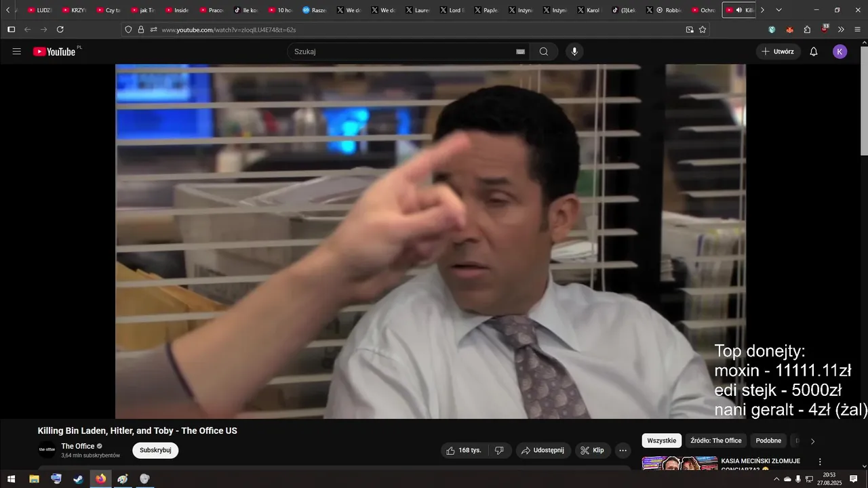Image resolution: width=868 pixels, height=488 pixels.
Task: Select the Podobne filter chip
Action: [768, 441]
